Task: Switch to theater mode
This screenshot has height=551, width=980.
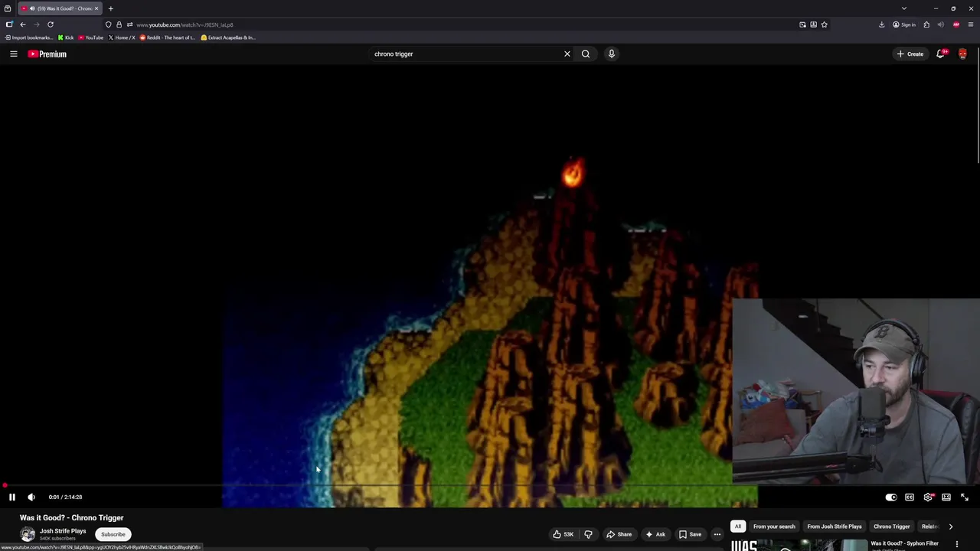Action: pyautogui.click(x=946, y=497)
